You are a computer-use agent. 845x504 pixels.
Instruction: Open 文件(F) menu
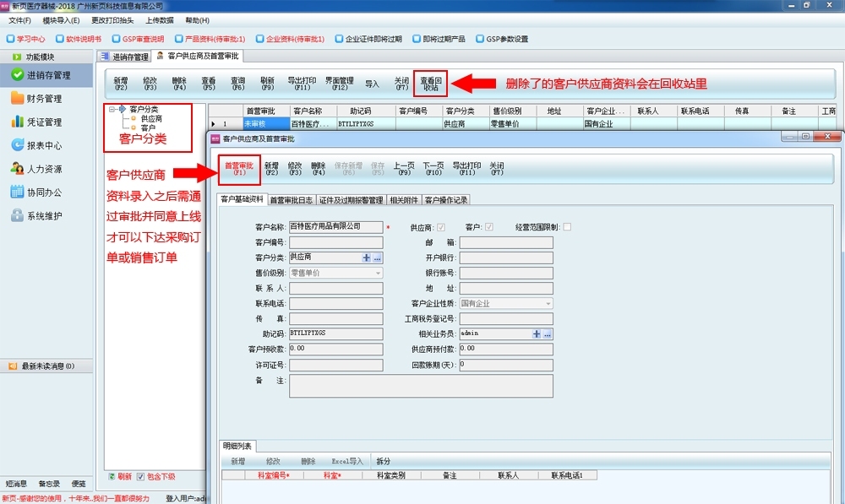coord(19,20)
